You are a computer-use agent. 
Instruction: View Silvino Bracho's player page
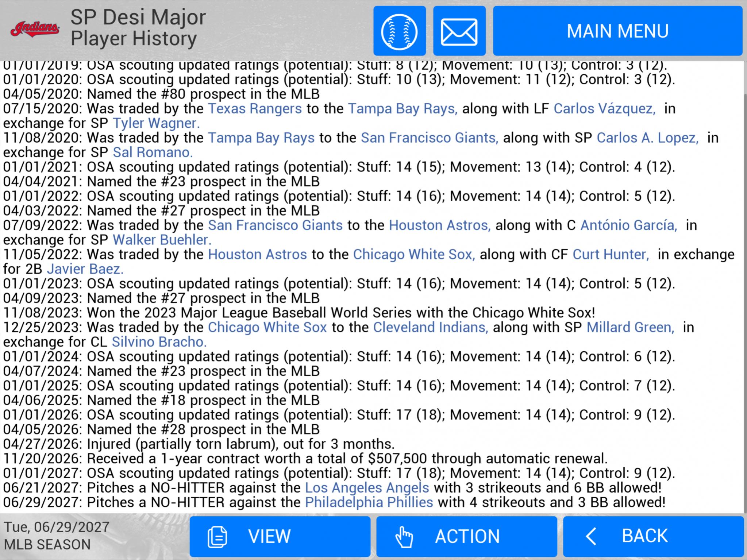pyautogui.click(x=159, y=342)
